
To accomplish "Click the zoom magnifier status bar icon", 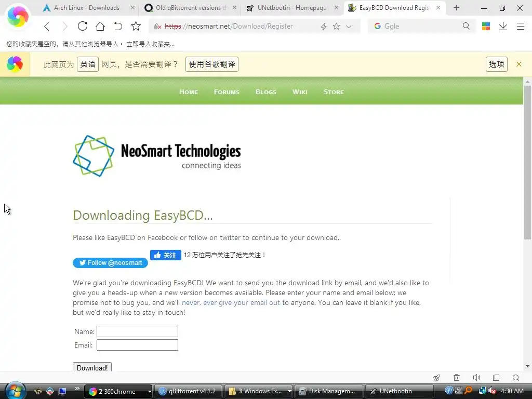I will coord(516,378).
